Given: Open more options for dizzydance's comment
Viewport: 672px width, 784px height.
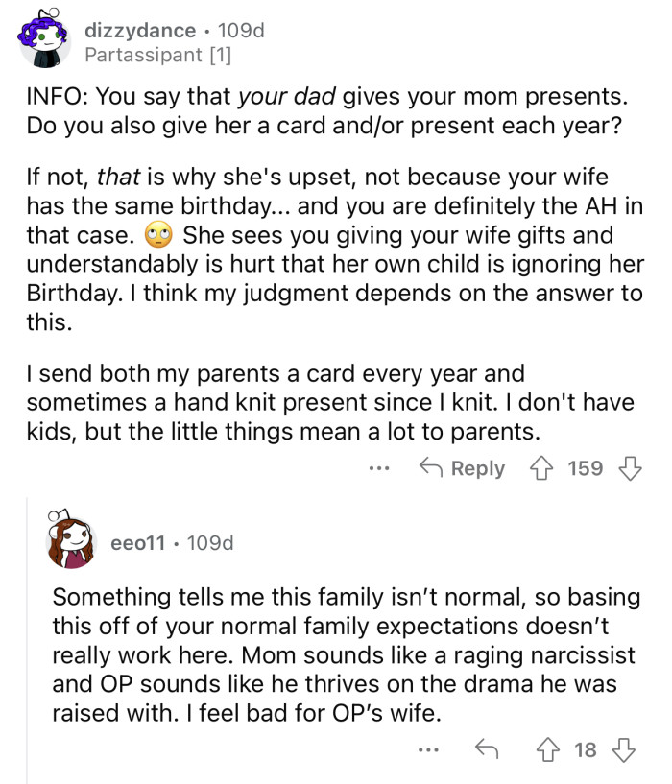Looking at the screenshot, I should point(379,469).
